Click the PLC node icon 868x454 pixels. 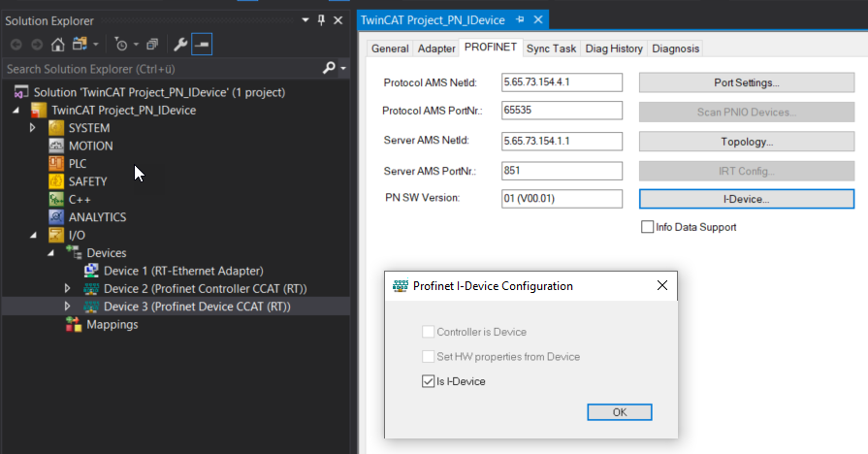click(56, 163)
